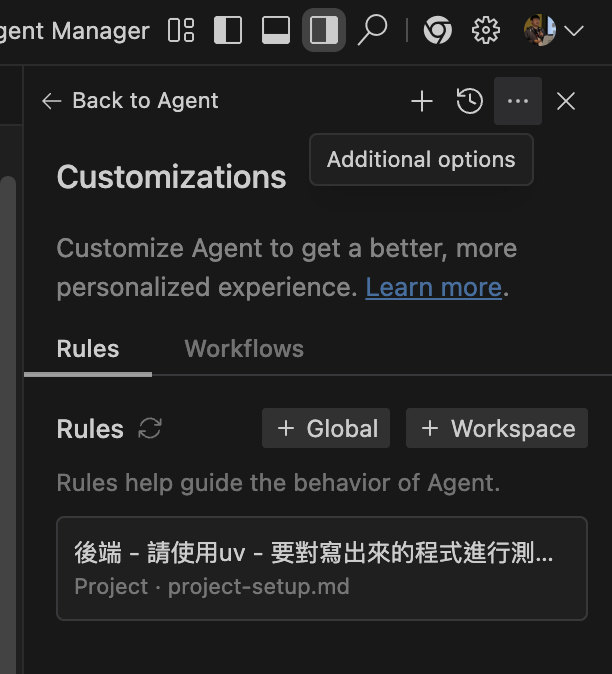This screenshot has width=612, height=674.
Task: Toggle the bottom panel visibility
Action: point(276,31)
